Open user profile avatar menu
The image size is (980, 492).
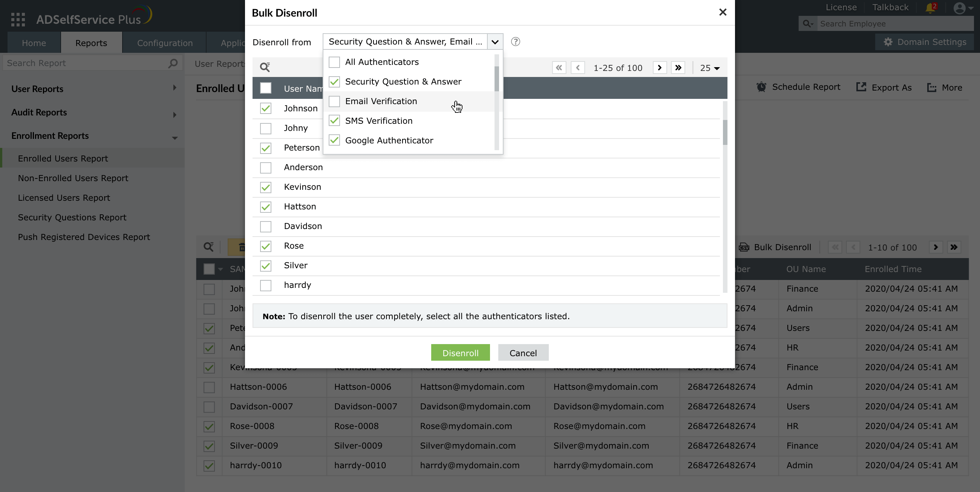[x=959, y=8]
